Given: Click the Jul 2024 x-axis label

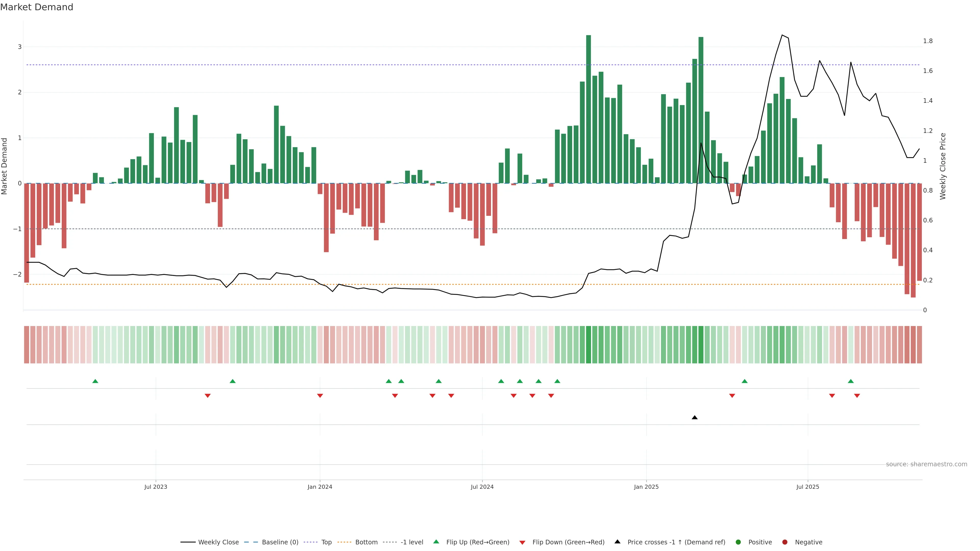Looking at the screenshot, I should pos(482,487).
